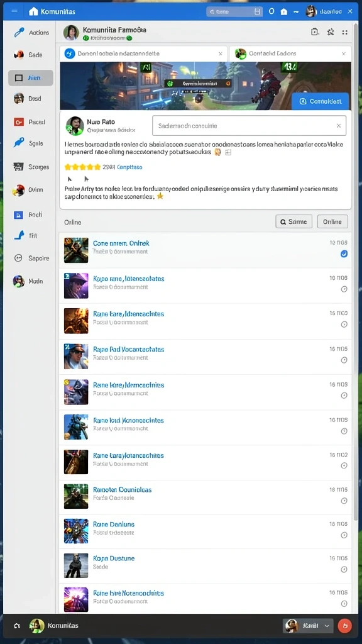This screenshot has width=362, height=644.
Task: Open the hamburger menu in the title bar
Action: point(14,11)
